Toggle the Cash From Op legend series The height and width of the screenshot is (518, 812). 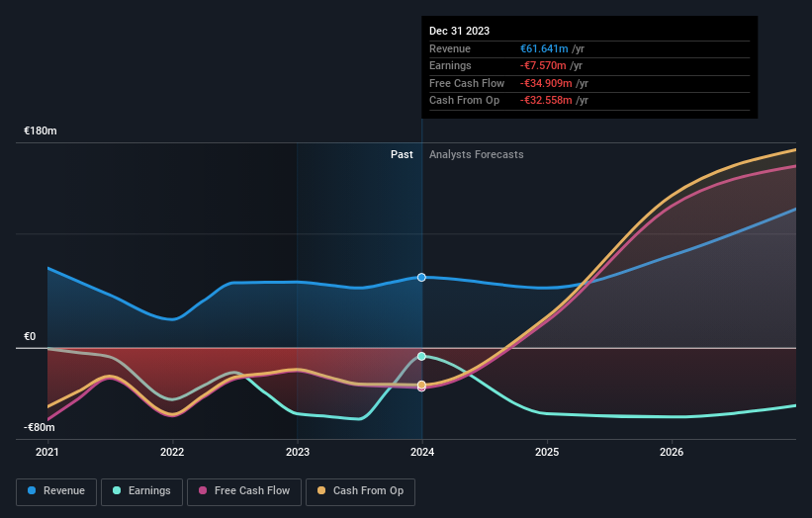[x=360, y=491]
